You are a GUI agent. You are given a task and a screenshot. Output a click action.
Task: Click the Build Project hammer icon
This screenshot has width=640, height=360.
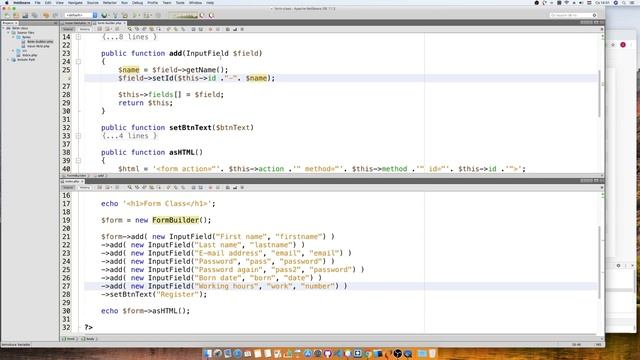116,16
